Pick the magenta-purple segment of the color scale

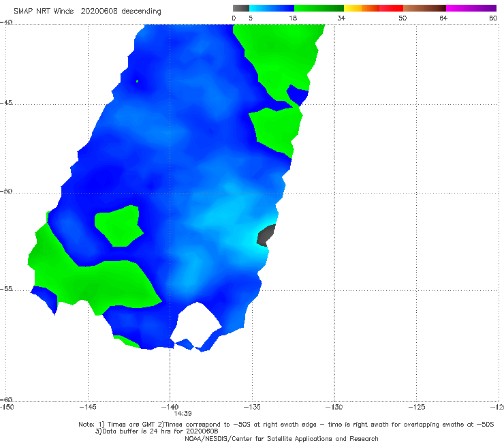click(471, 8)
